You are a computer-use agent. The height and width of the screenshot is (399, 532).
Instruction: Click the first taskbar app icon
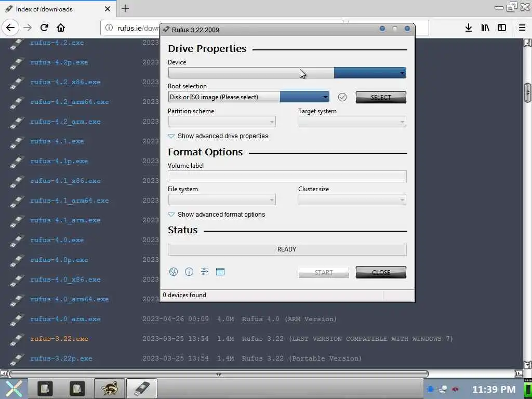(x=45, y=389)
